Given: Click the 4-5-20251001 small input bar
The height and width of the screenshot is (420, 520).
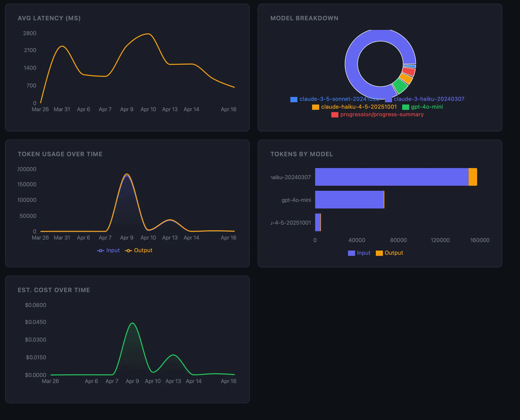Looking at the screenshot, I should point(318,222).
